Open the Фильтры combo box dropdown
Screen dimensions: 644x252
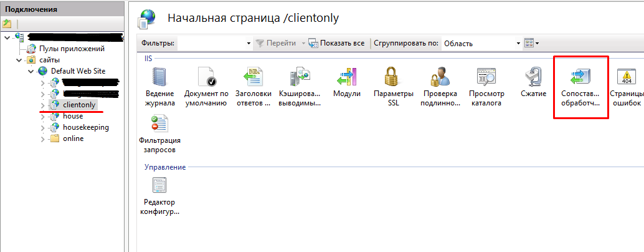point(249,43)
